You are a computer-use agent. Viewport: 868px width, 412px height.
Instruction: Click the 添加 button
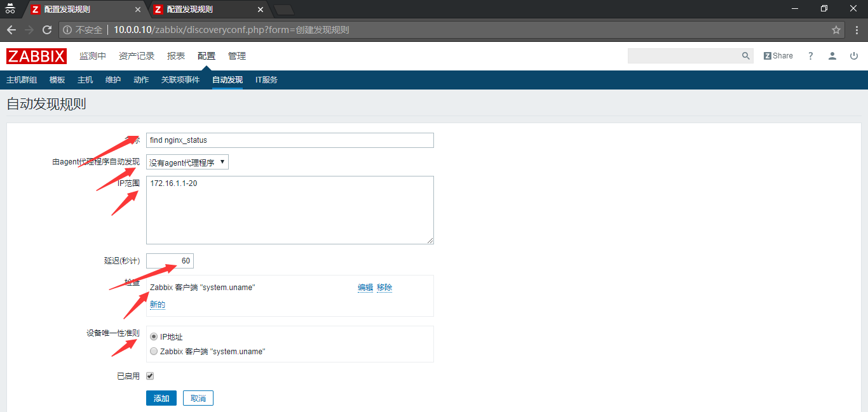pyautogui.click(x=161, y=398)
